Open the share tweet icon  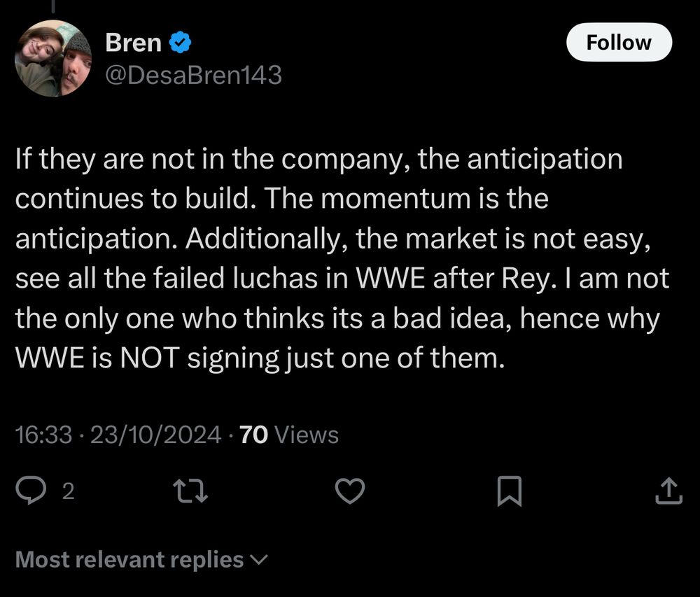coord(668,491)
